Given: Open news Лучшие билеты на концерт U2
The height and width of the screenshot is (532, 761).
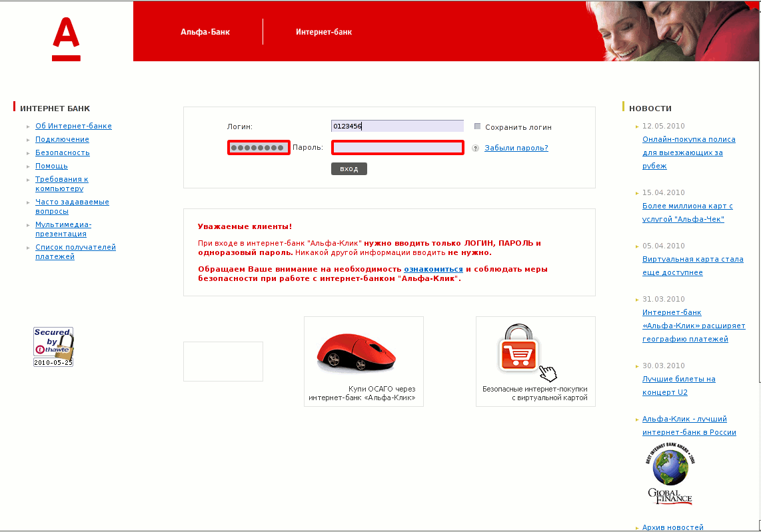Looking at the screenshot, I should point(678,386).
